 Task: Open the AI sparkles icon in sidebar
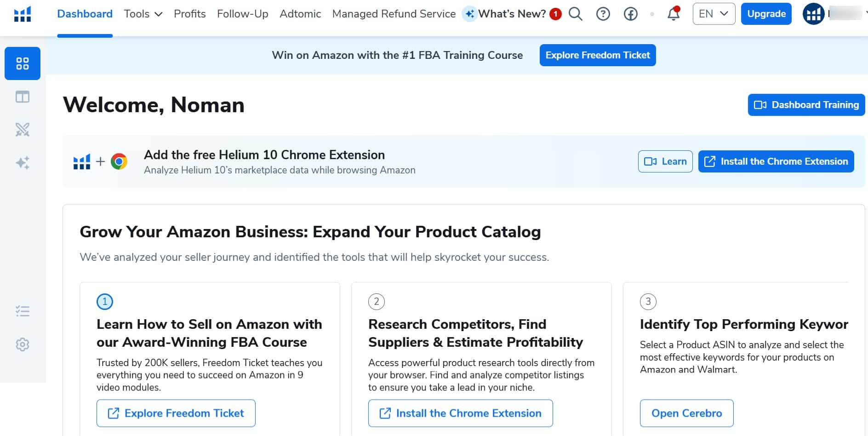[23, 163]
